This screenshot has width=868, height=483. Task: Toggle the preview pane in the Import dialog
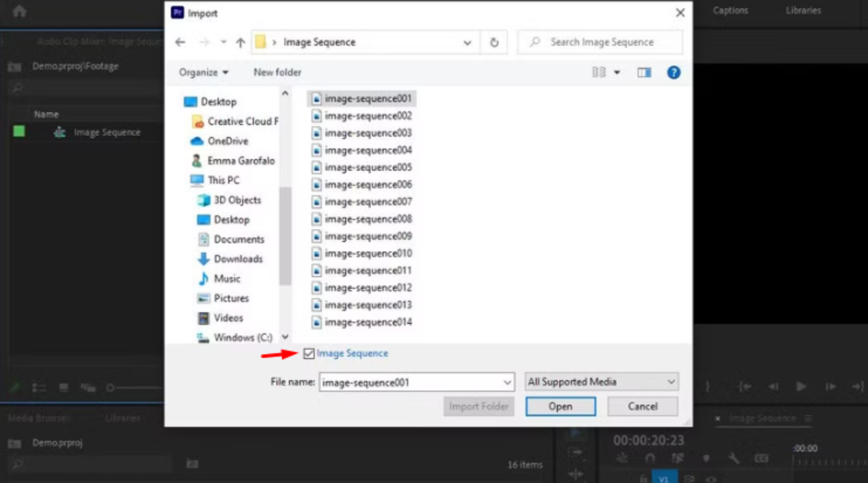(x=644, y=72)
